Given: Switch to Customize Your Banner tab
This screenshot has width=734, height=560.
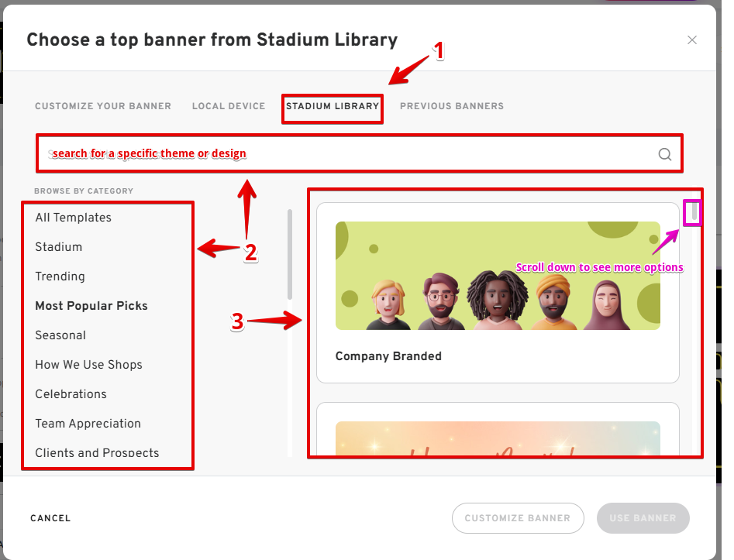Looking at the screenshot, I should click(x=103, y=106).
